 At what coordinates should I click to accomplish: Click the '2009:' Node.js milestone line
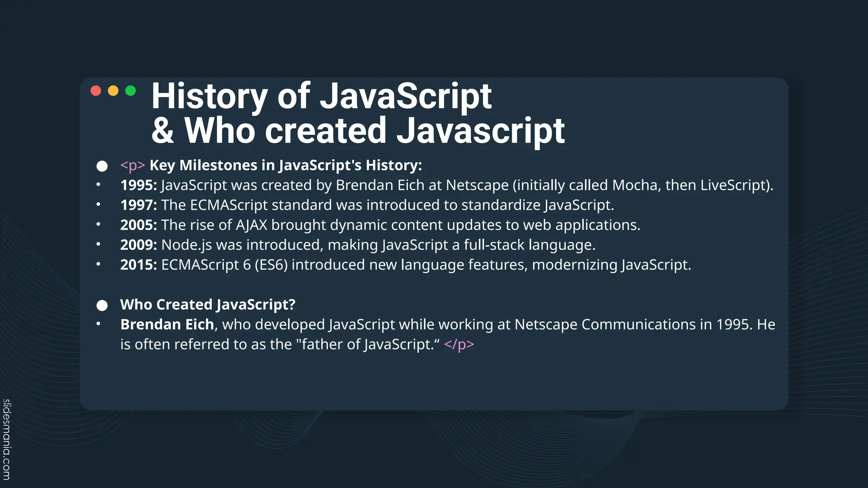pos(358,245)
